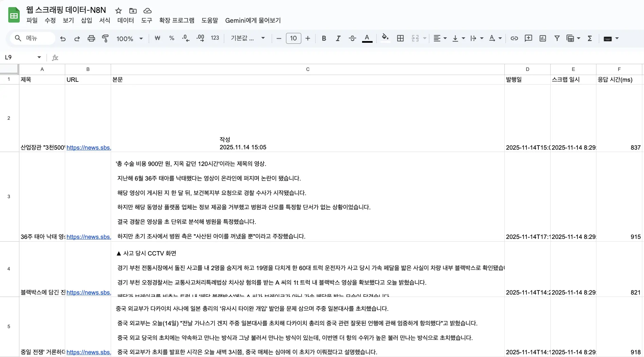This screenshot has width=644, height=357.
Task: Toggle strikethrough formatting
Action: [352, 38]
